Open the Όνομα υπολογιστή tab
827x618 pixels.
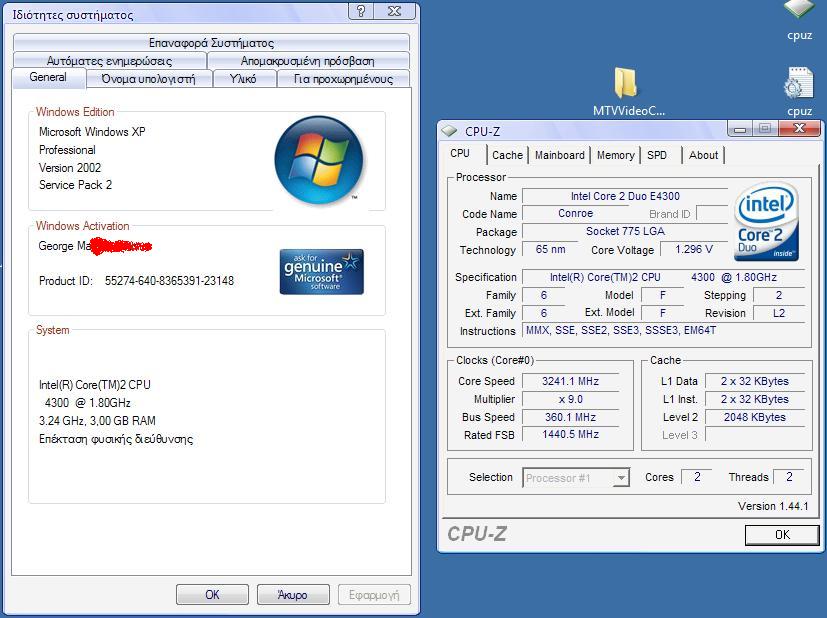click(x=148, y=79)
